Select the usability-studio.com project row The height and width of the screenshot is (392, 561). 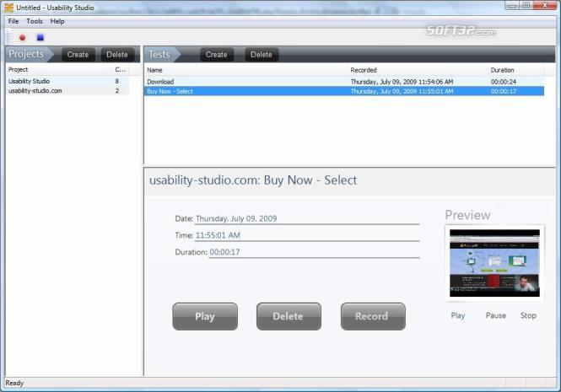[67, 91]
